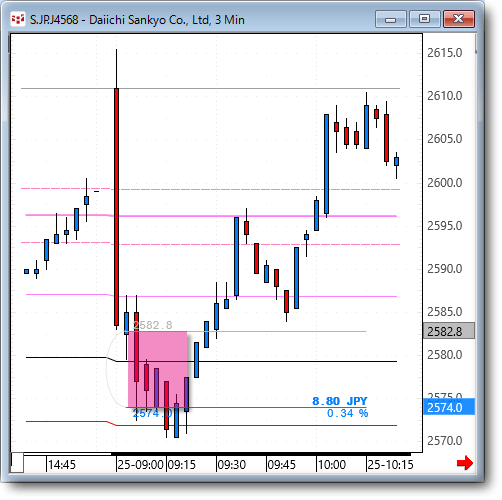Viewport: 502px width, 500px height.
Task: Click the red scroll-right arrow icon
Action: [465, 463]
